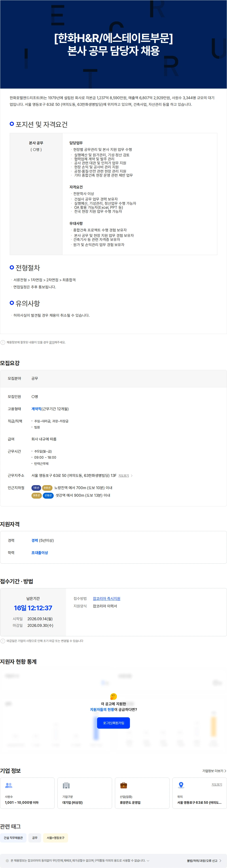
Task: Click the 신림선 subway badge
Action: (x=48, y=495)
